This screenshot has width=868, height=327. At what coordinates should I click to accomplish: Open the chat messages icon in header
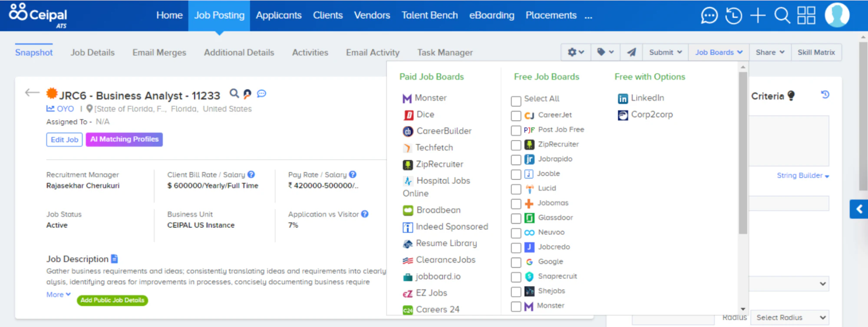(x=709, y=16)
